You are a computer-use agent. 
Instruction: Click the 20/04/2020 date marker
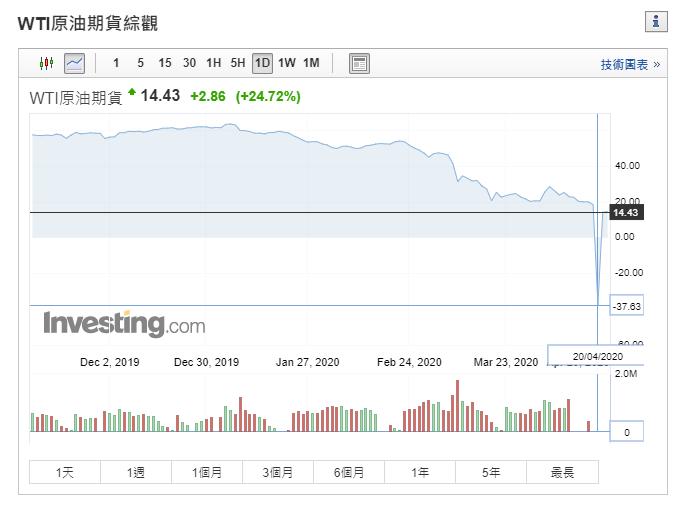pos(598,356)
